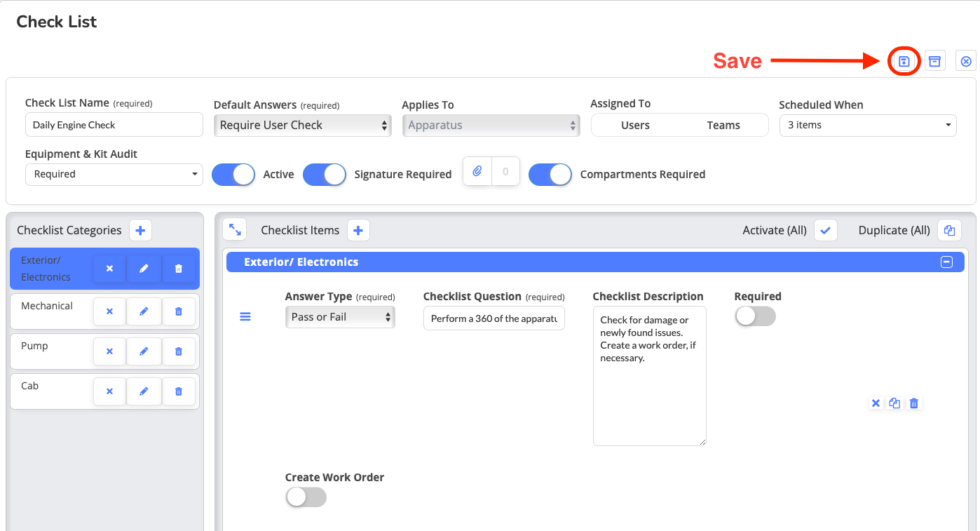The height and width of the screenshot is (531, 980).
Task: Click the pencil edit icon for Mechanical category
Action: pos(144,311)
